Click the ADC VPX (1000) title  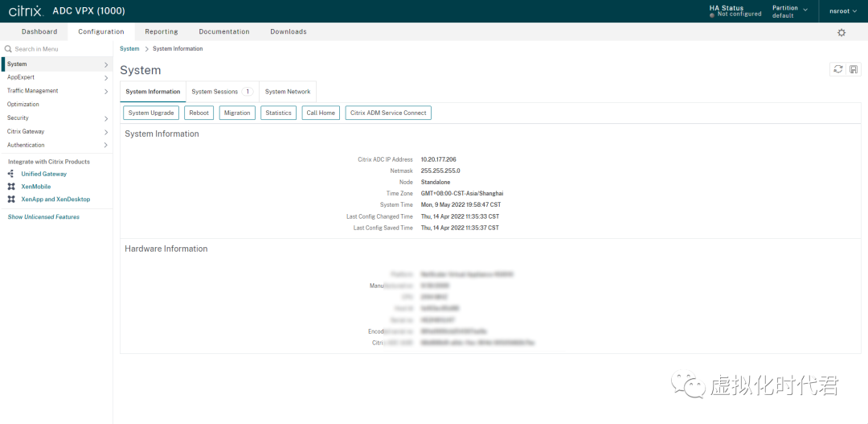point(88,11)
